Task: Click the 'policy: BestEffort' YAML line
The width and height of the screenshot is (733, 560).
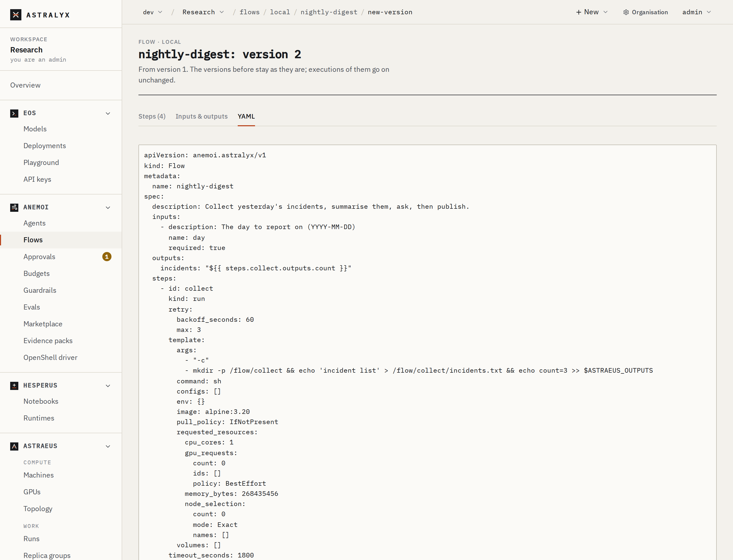Action: (x=229, y=484)
